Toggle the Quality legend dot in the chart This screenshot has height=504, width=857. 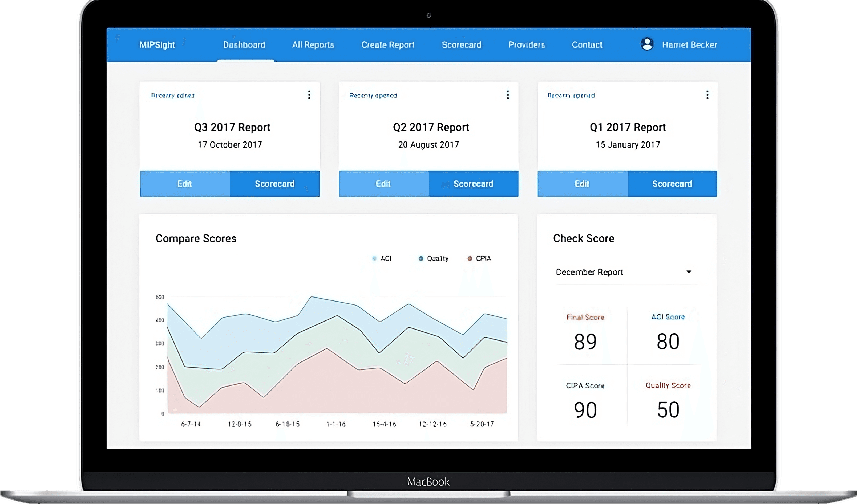(421, 259)
